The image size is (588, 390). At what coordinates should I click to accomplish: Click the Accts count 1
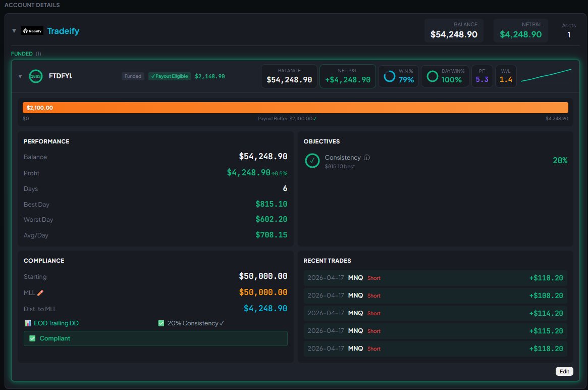[569, 34]
